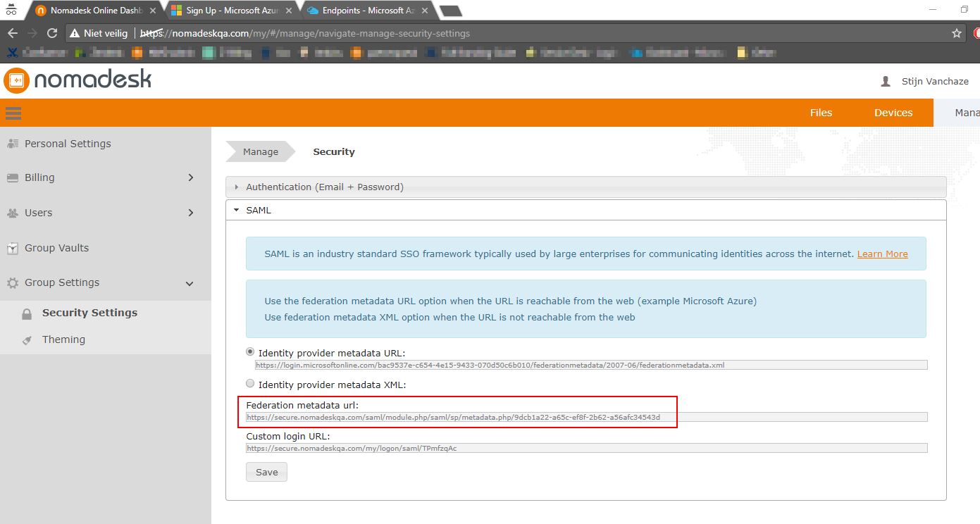The height and width of the screenshot is (524, 980).
Task: Expand the Authentication (Email + Password) section
Action: tap(585, 187)
